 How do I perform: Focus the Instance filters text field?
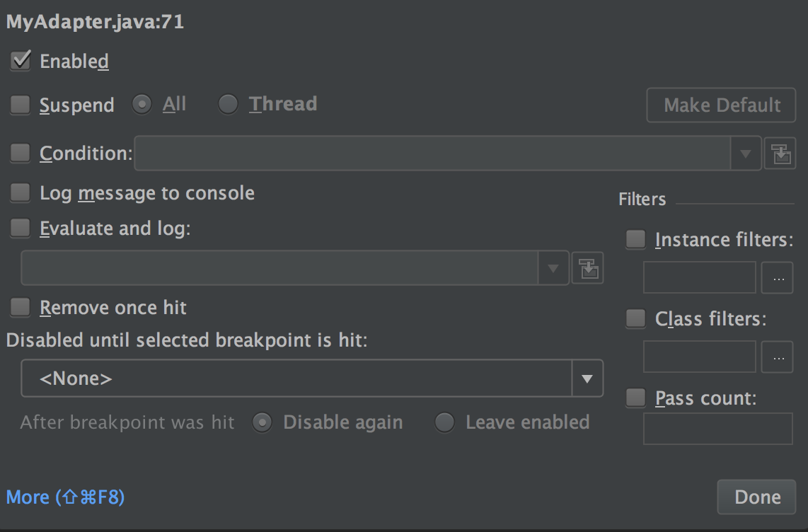(699, 278)
